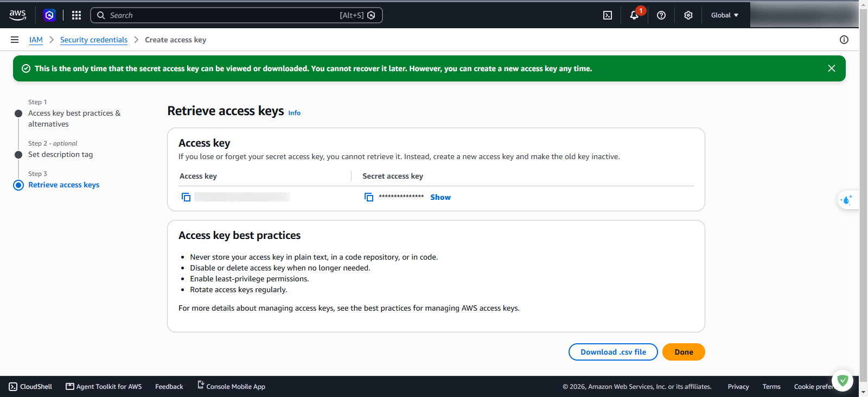
Task: Click the Done button
Action: pyautogui.click(x=684, y=352)
